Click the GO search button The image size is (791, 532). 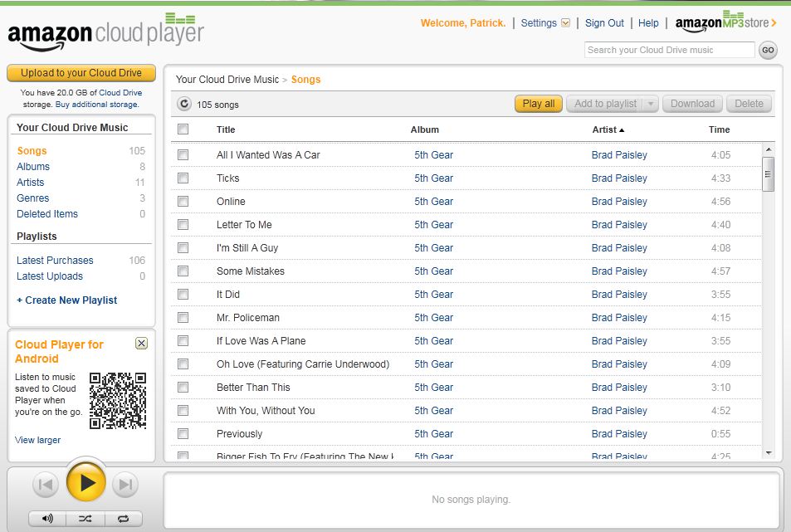[x=768, y=50]
